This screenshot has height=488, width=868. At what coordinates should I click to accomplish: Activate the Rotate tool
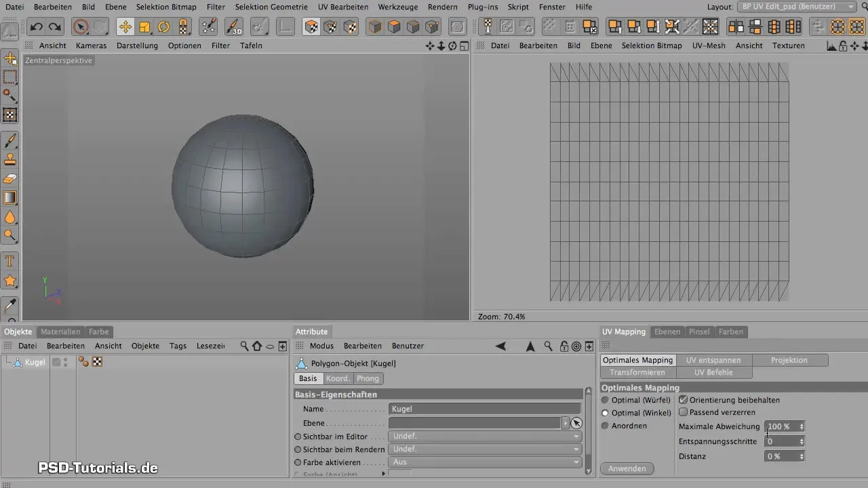pyautogui.click(x=163, y=27)
